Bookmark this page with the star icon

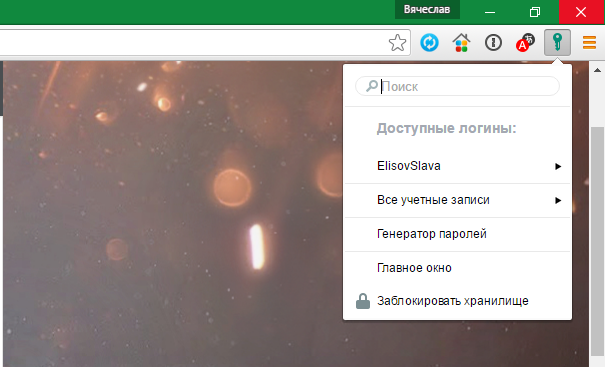pos(397,42)
